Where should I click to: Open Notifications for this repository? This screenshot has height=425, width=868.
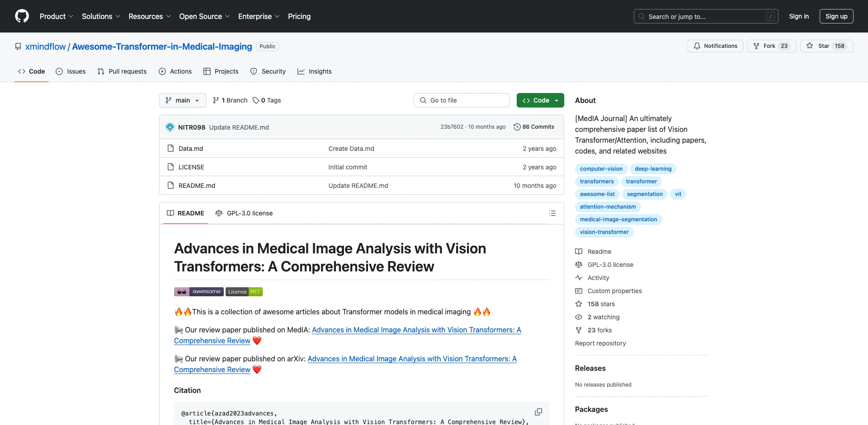[715, 46]
